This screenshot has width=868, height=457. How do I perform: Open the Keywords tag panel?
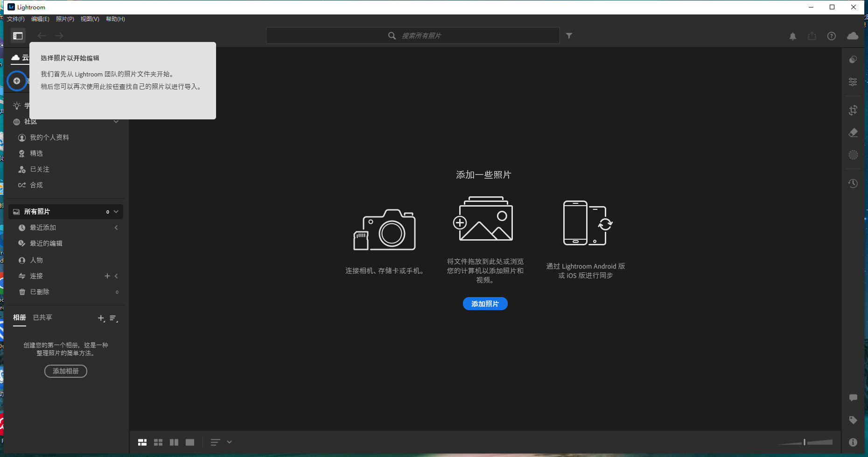click(853, 420)
